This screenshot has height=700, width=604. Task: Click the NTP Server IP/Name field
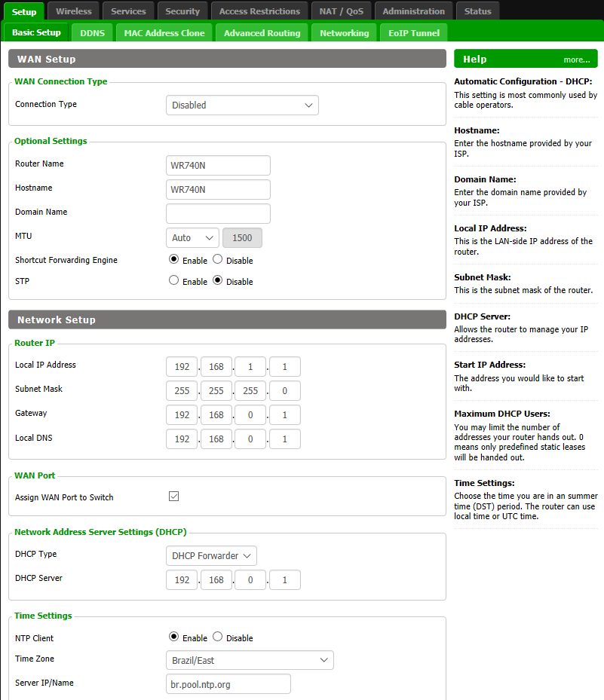(x=228, y=684)
